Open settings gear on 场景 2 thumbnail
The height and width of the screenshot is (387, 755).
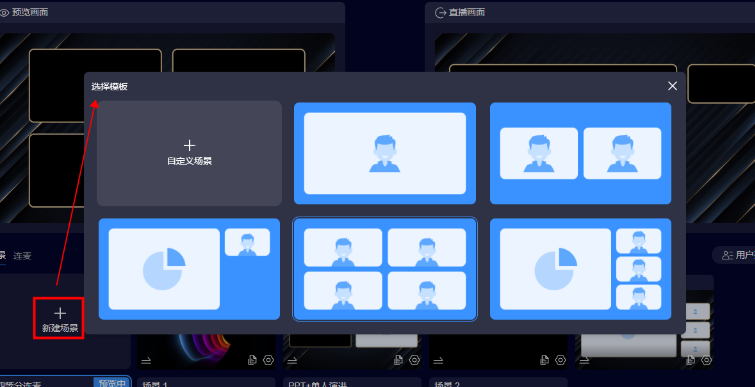pyautogui.click(x=560, y=360)
